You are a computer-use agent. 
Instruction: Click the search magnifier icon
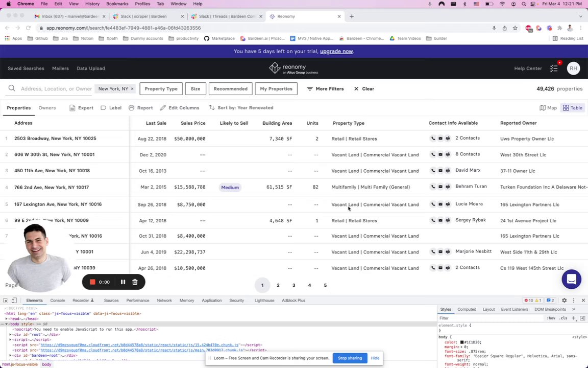[12, 88]
